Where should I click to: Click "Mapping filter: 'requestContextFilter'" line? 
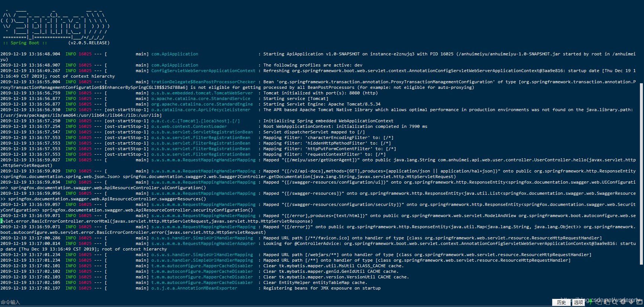(x=324, y=154)
